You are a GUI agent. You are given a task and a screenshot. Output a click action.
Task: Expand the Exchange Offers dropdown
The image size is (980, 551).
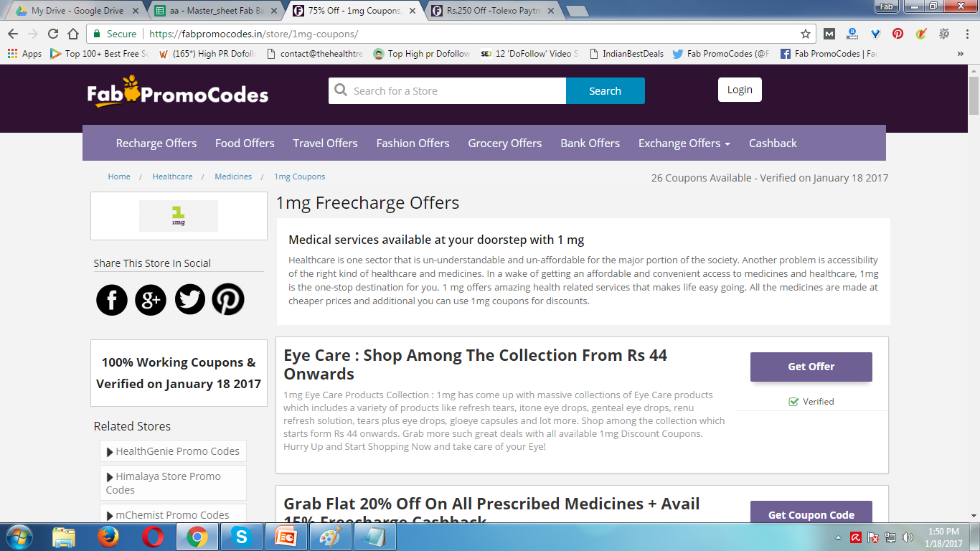684,143
